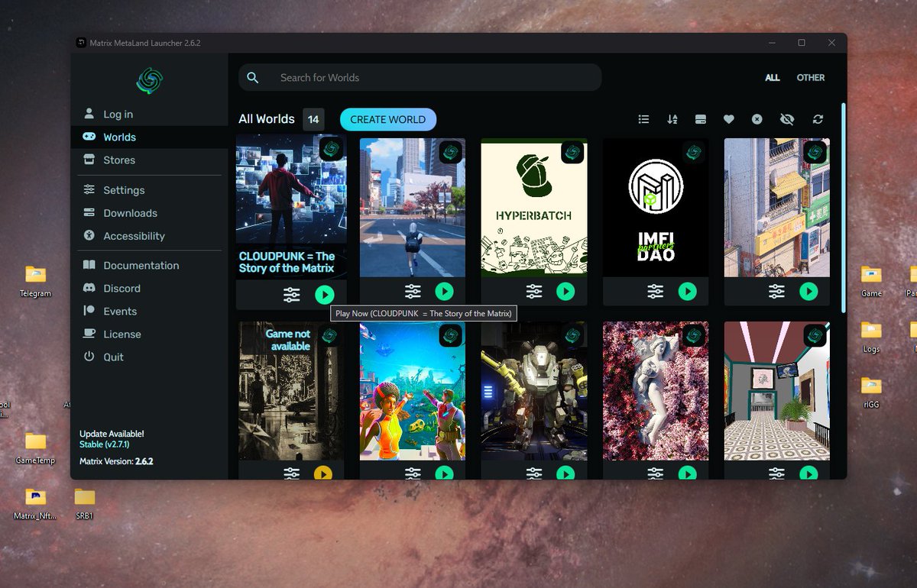Switch to list view of worlds
Viewport: 917px width, 588px height.
tap(643, 119)
